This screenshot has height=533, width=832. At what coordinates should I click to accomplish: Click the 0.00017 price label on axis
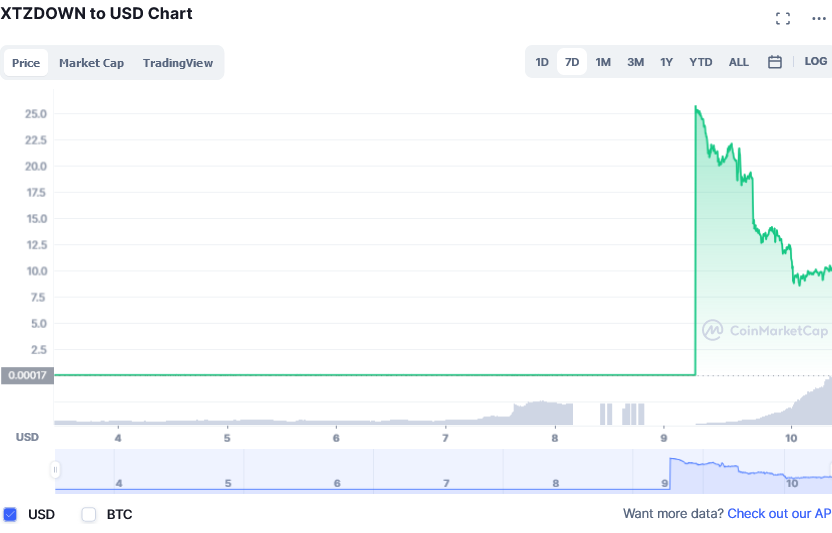pos(27,375)
